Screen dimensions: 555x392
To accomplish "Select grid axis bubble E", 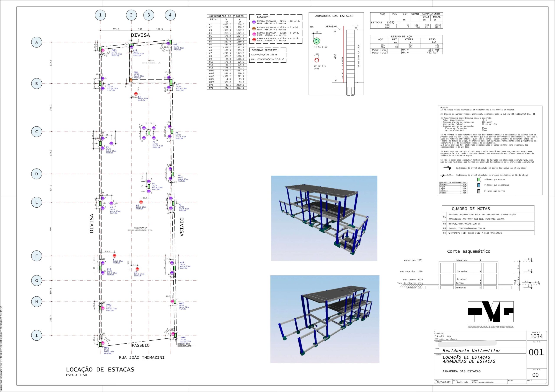I will [36, 202].
